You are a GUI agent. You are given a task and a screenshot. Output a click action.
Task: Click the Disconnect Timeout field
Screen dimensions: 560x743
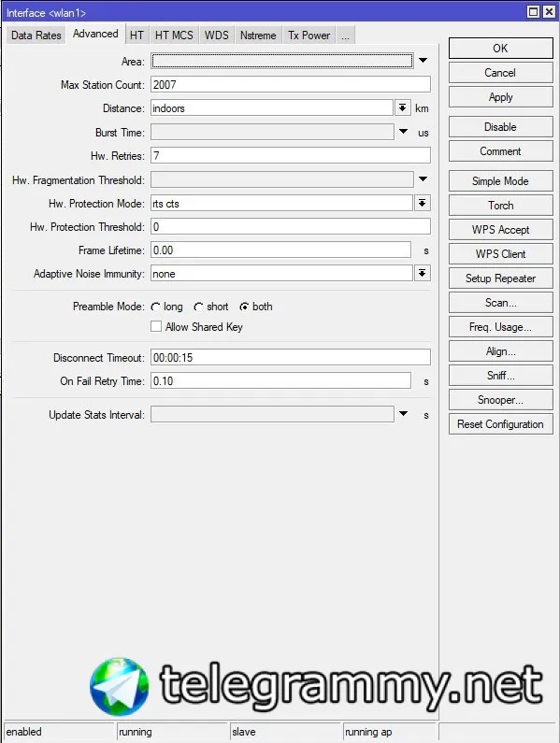pos(290,357)
